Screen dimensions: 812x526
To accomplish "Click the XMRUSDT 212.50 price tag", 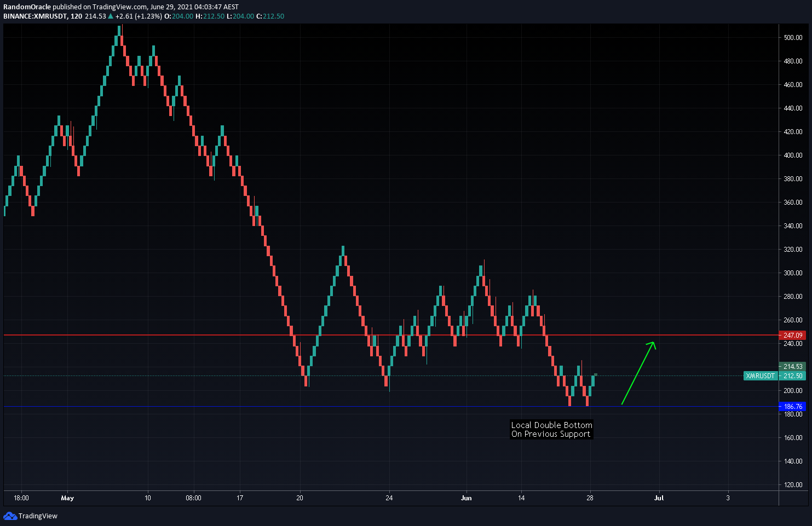I will tap(774, 376).
